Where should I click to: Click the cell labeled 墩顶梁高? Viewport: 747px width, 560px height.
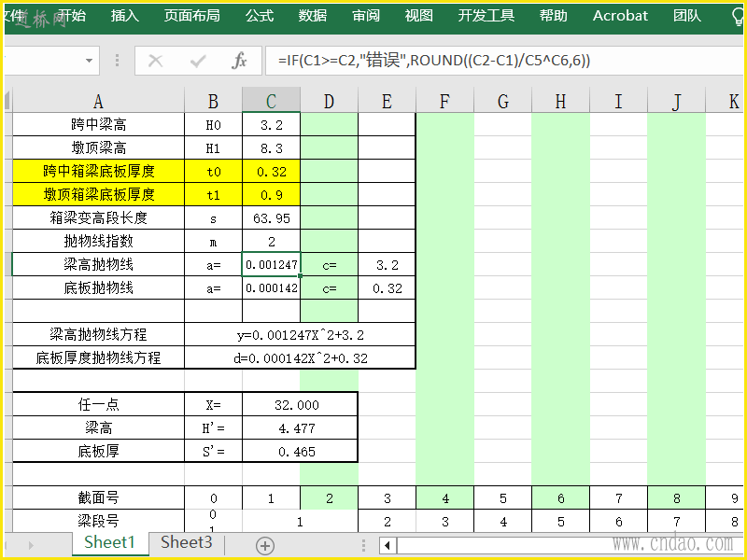point(98,147)
